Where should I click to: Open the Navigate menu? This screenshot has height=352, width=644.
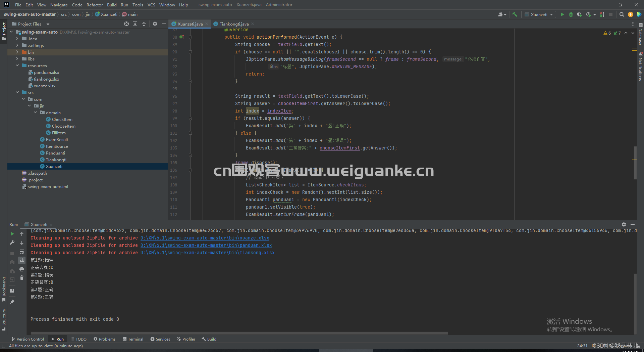pyautogui.click(x=59, y=5)
